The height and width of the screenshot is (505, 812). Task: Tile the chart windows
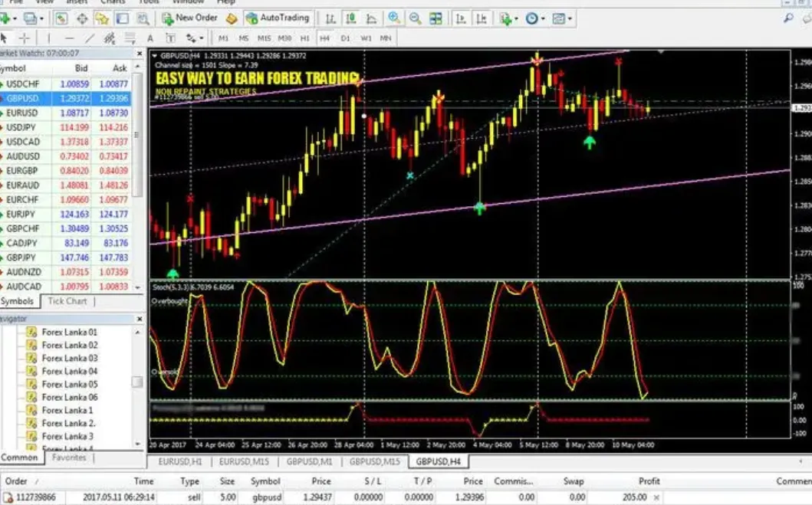tap(436, 18)
